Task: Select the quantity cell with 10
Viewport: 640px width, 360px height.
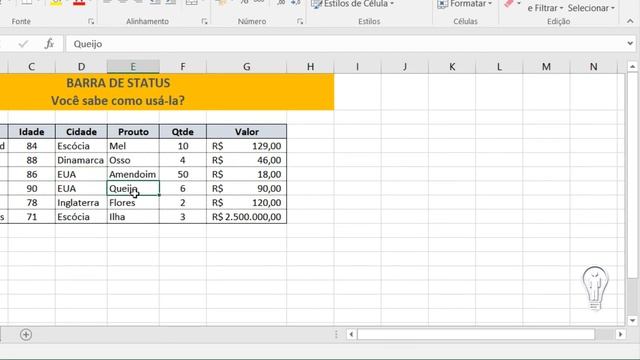Action: [x=183, y=146]
